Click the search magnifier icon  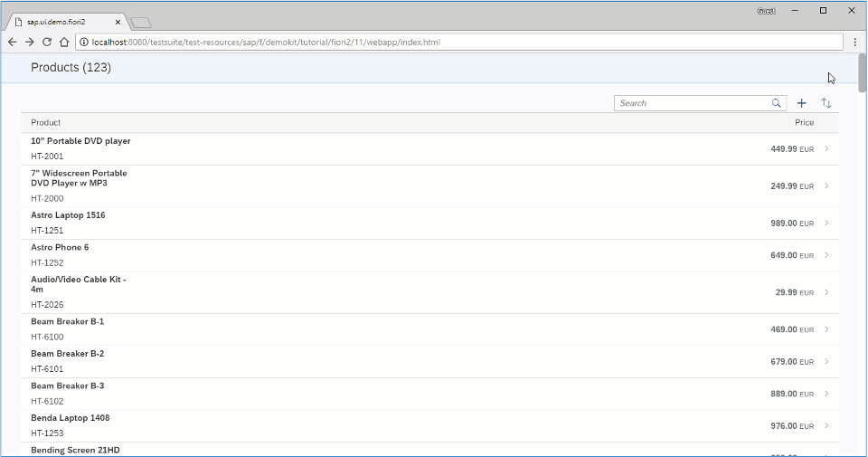coord(776,103)
